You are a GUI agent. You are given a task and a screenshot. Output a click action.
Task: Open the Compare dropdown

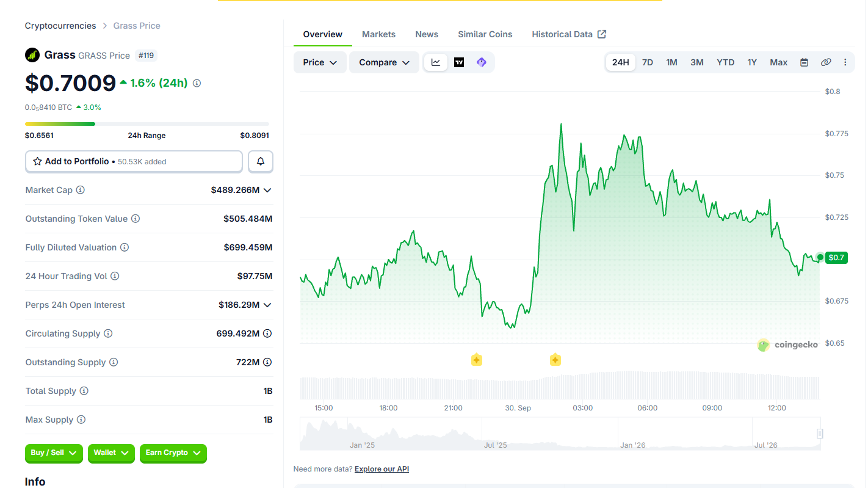click(x=384, y=62)
